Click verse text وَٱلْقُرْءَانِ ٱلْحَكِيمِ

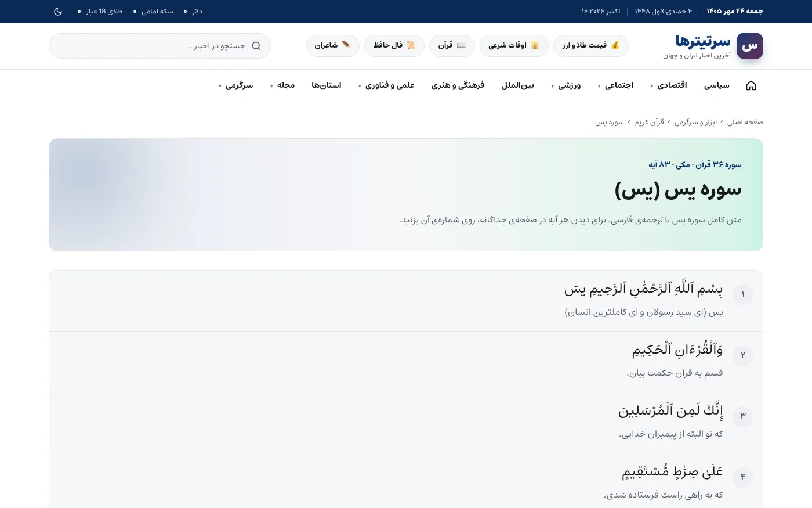coord(677,350)
